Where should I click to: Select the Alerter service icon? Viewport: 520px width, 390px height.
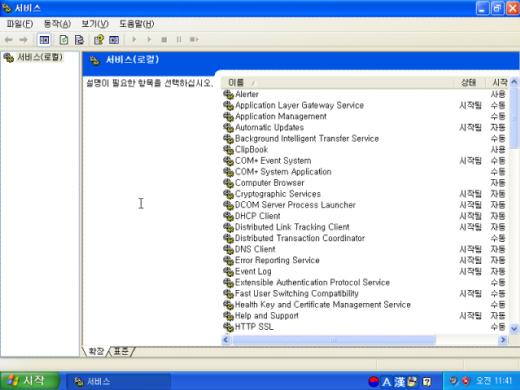[x=228, y=94]
